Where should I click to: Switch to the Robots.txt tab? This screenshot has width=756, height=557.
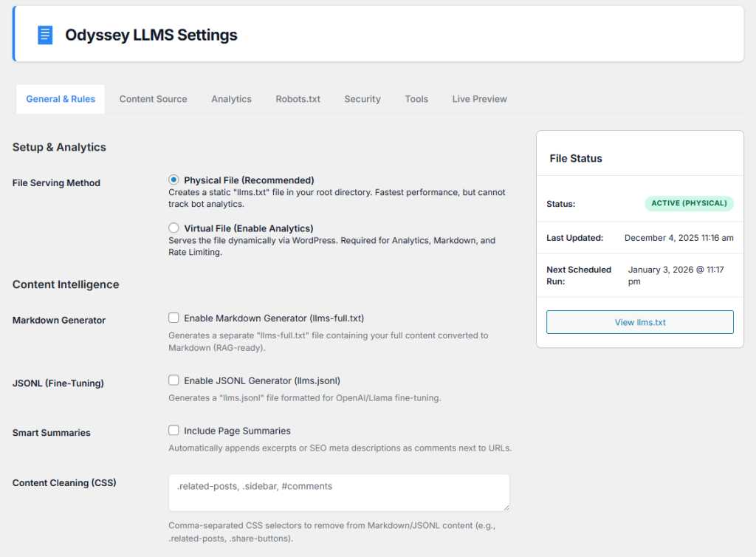(298, 98)
